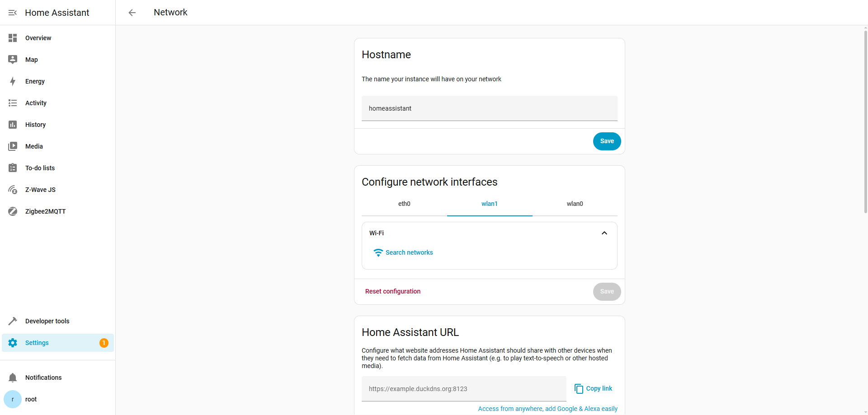The width and height of the screenshot is (868, 415).
Task: Select the wlan1 interface tab
Action: point(489,204)
